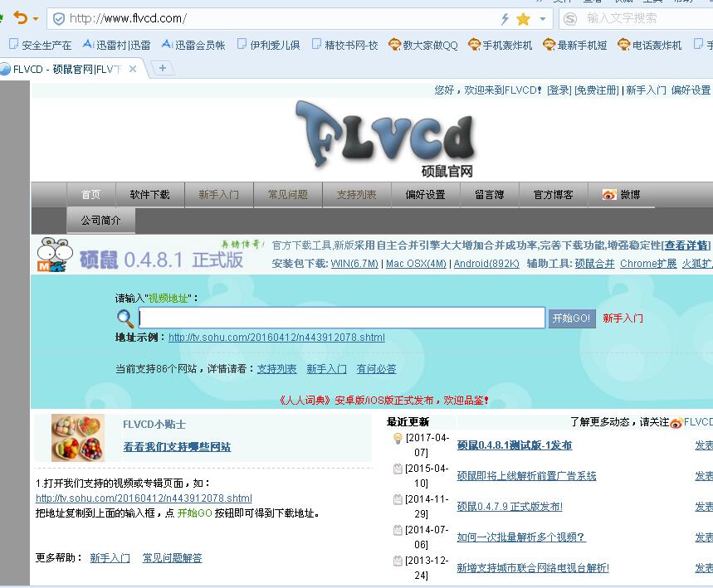Click the security shield icon in address bar
Viewport: 713px width, 588px height.
pos(59,18)
